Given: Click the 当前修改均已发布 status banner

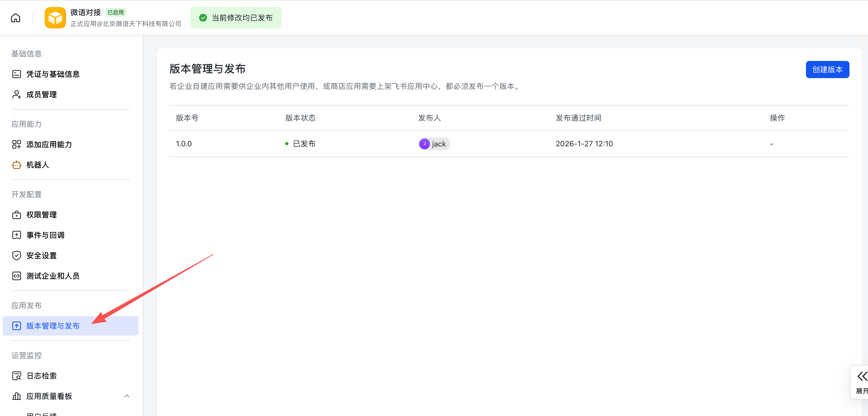Looking at the screenshot, I should coord(236,17).
